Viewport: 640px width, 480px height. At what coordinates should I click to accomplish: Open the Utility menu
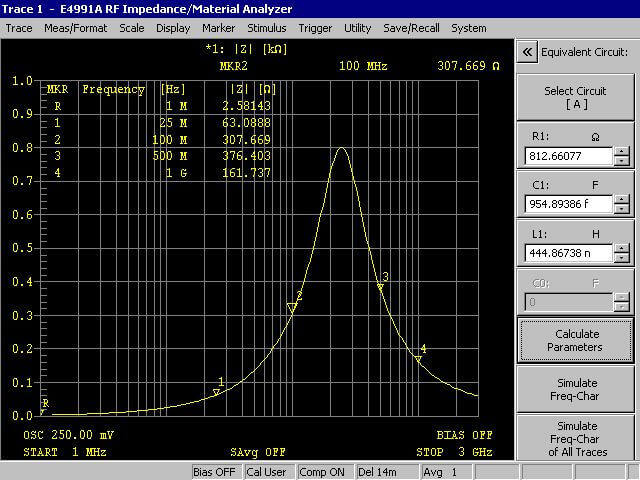[358, 28]
